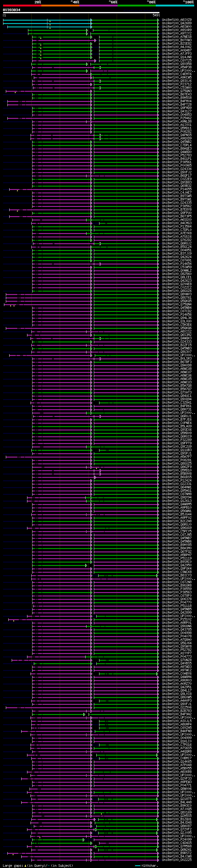Open hit UniRef100_A8IW00
The height and width of the screenshot is (868, 197).
coord(177,26)
